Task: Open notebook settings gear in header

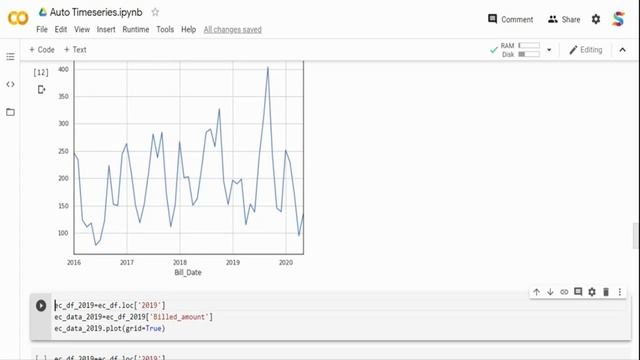Action: [x=596, y=19]
